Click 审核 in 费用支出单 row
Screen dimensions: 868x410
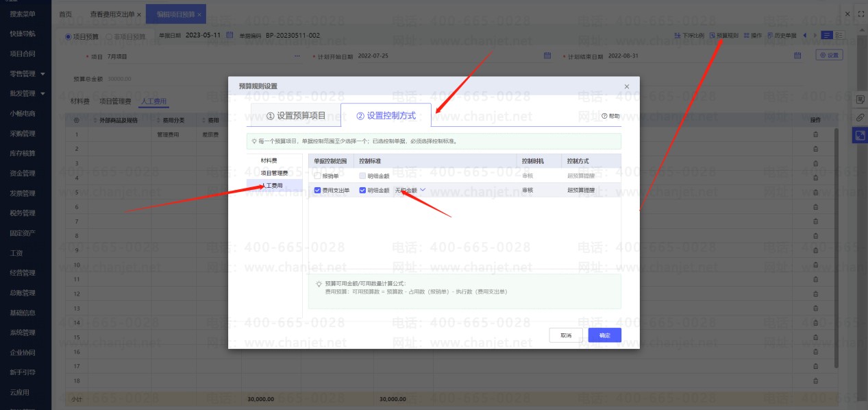[528, 191]
